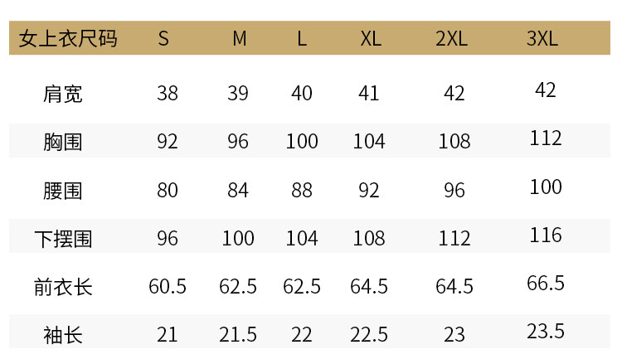622x364 pixels.
Task: Select the 66.5 front length value
Action: point(546,283)
